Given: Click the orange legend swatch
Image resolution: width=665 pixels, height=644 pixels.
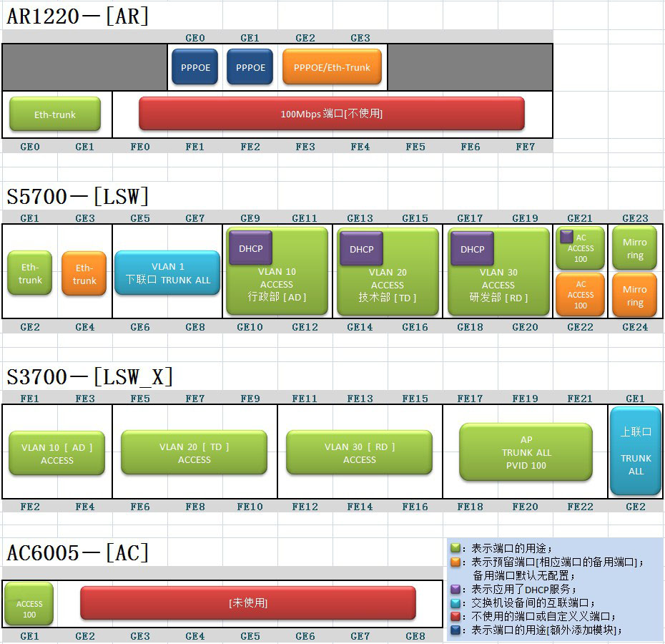Looking at the screenshot, I should [x=455, y=562].
